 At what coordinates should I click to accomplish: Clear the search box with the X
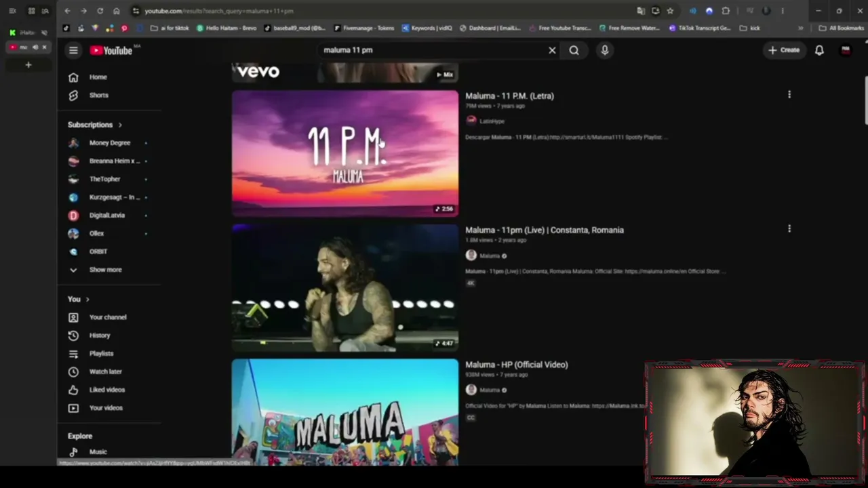552,50
